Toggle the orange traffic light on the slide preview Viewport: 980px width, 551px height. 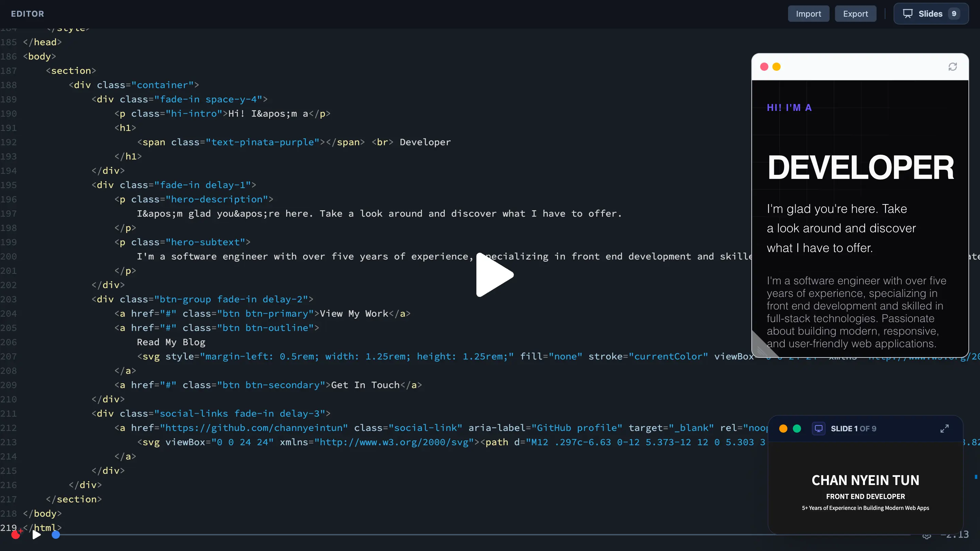(784, 429)
